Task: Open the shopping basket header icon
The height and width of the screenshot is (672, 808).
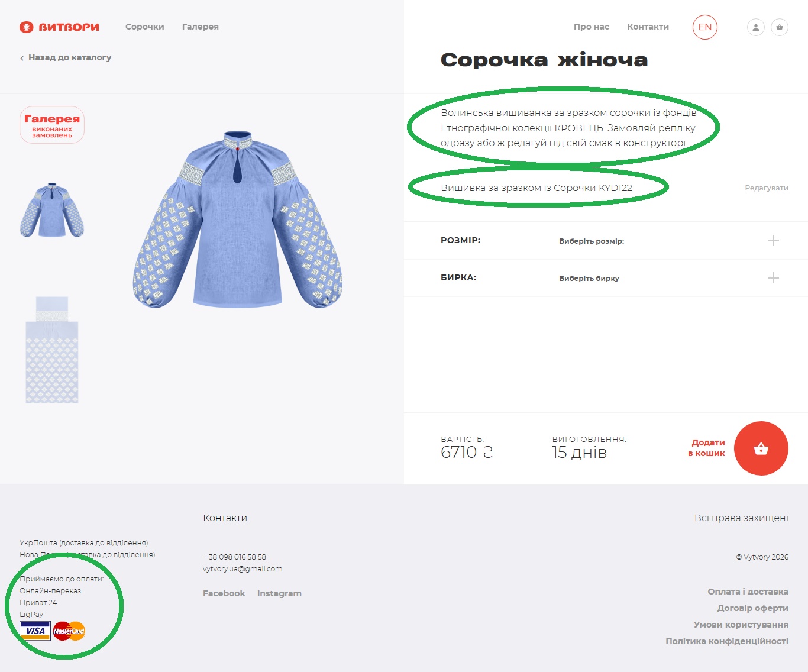Action: tap(779, 27)
